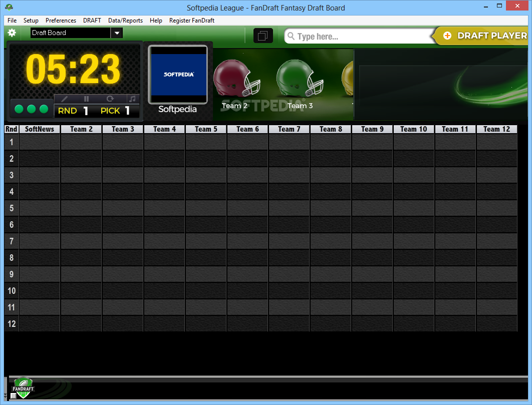
Task: Open the DRAFT menu
Action: pos(92,21)
